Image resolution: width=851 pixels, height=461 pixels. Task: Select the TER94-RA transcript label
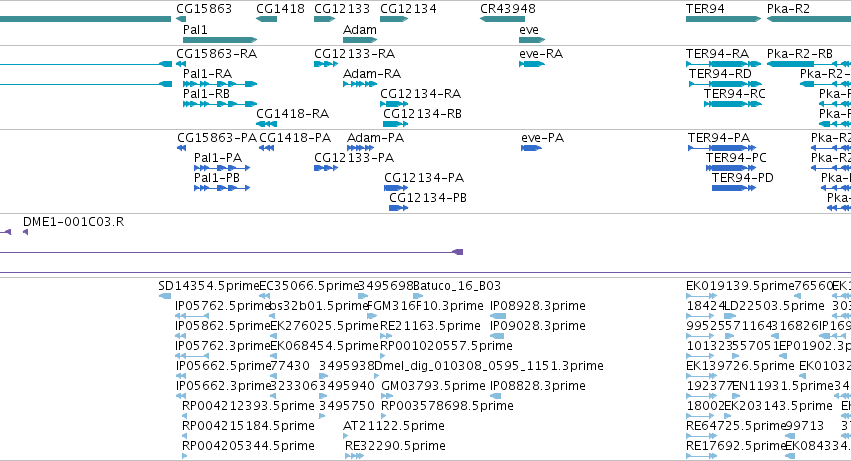pyautogui.click(x=717, y=54)
